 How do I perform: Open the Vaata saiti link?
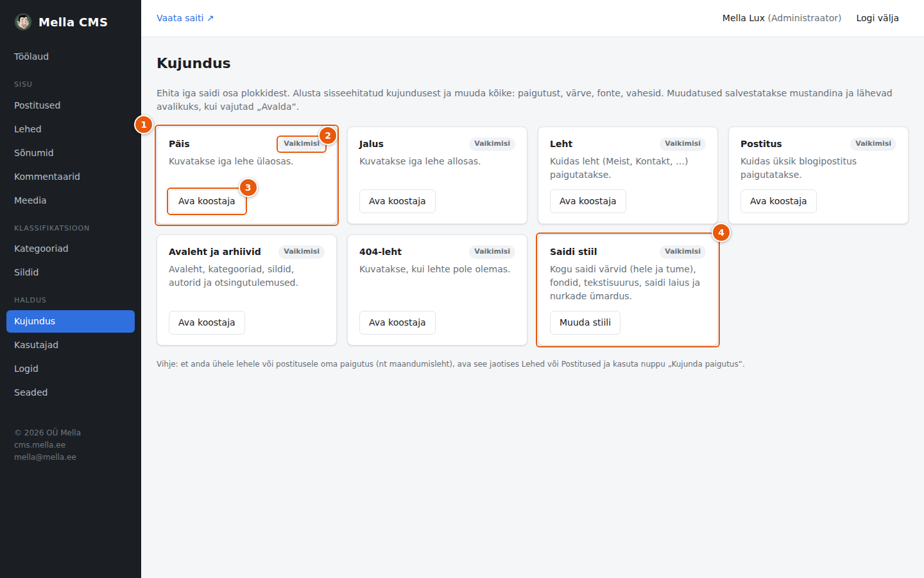(185, 18)
